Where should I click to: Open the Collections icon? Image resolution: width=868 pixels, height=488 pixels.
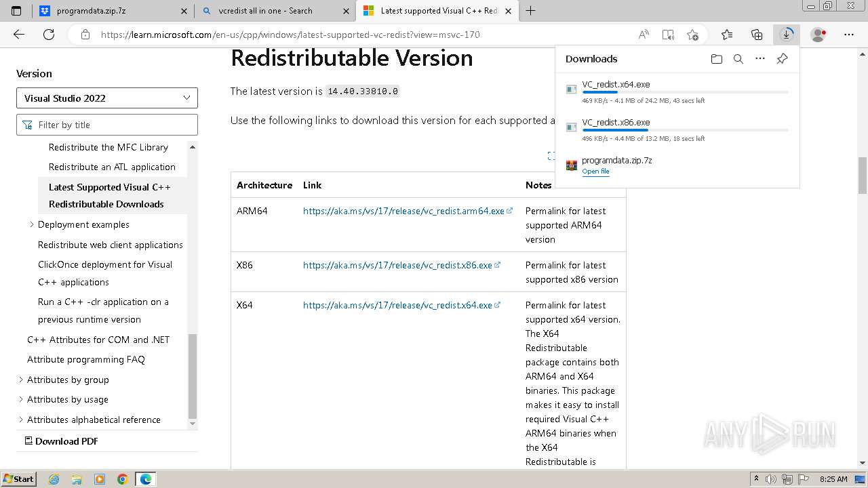tap(757, 35)
